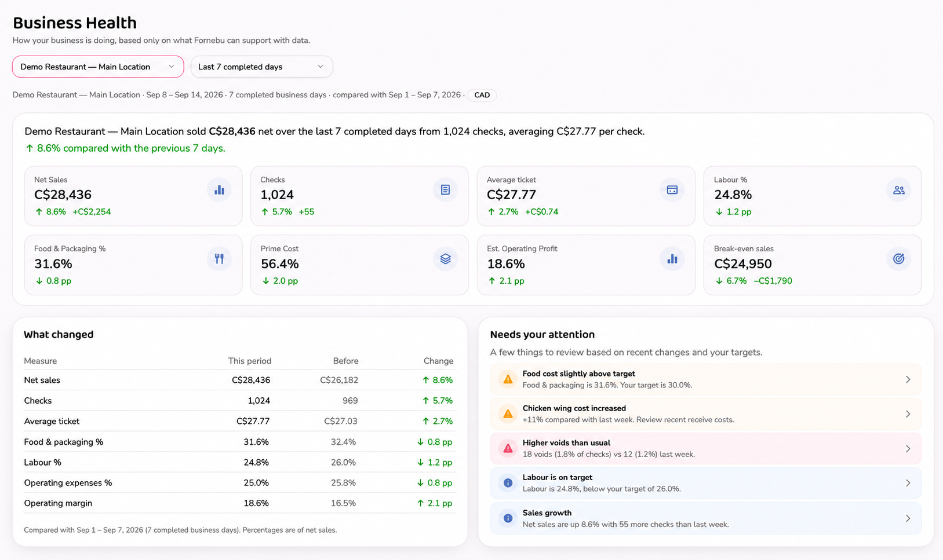Click the C$27.03 average ticket Before value
Screen dimensions: 943x560
[x=341, y=422]
